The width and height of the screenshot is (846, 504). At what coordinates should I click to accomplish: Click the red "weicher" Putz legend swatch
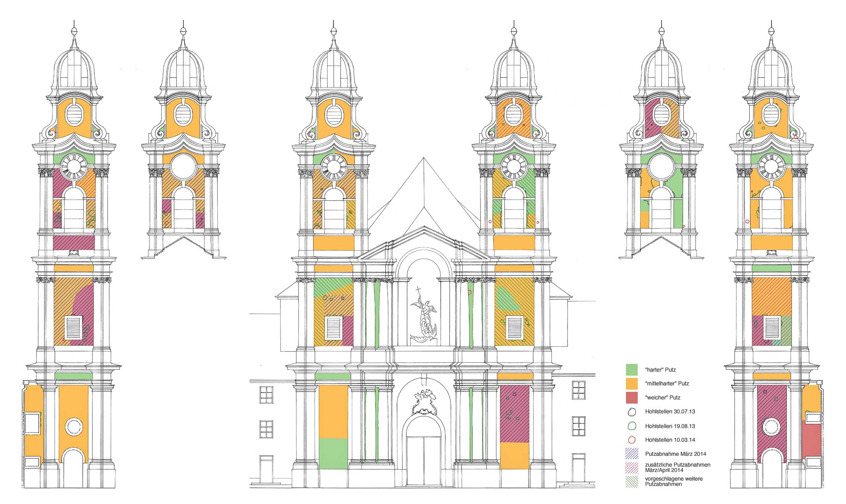pyautogui.click(x=632, y=397)
